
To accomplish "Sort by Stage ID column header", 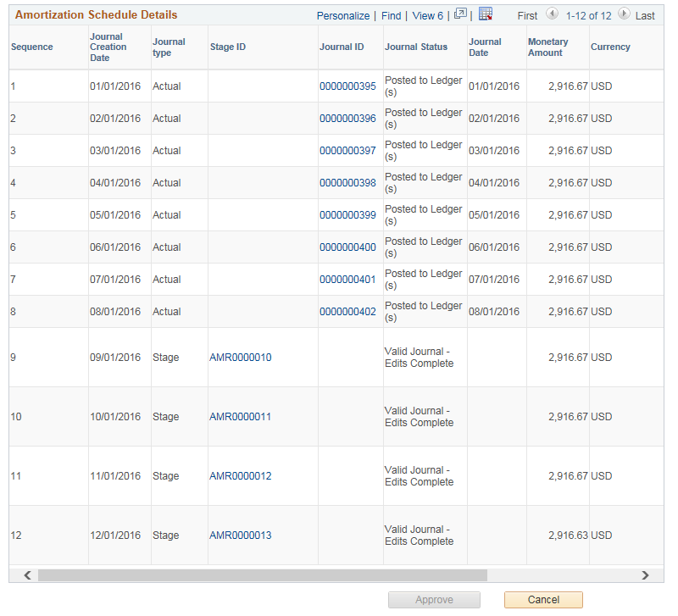I will (x=228, y=47).
